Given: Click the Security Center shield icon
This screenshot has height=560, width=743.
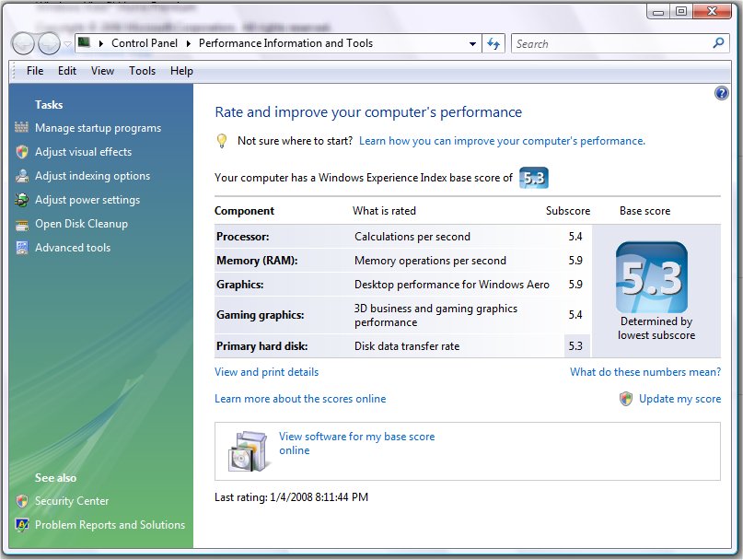Looking at the screenshot, I should click(22, 501).
